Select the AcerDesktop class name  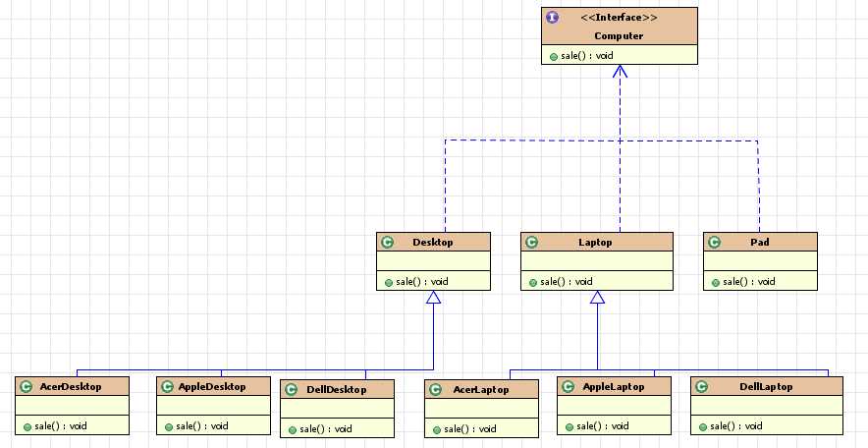click(x=71, y=386)
